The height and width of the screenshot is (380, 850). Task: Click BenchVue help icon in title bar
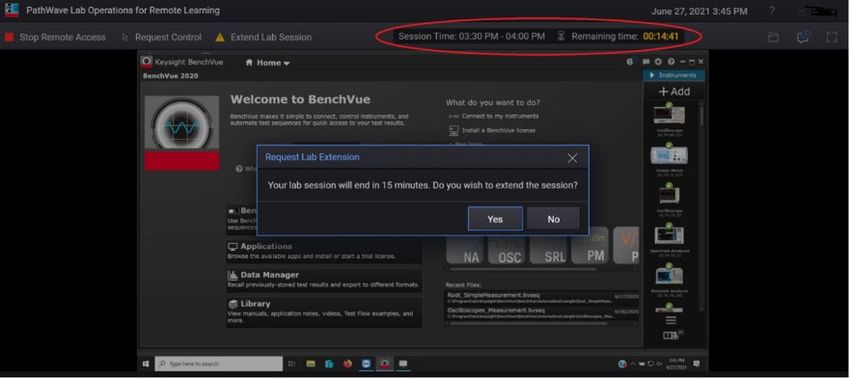coord(671,62)
